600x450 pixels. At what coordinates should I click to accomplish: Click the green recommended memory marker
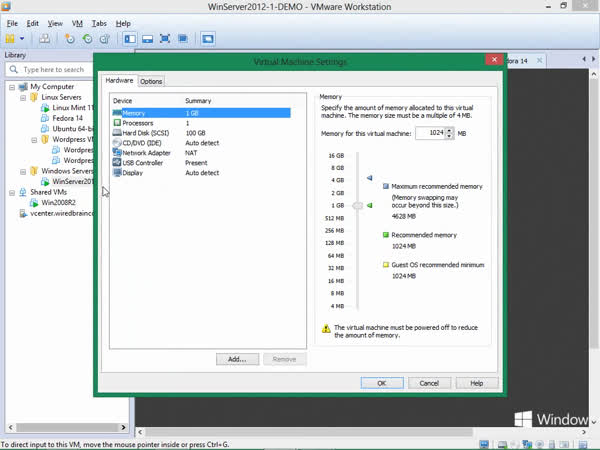(370, 205)
